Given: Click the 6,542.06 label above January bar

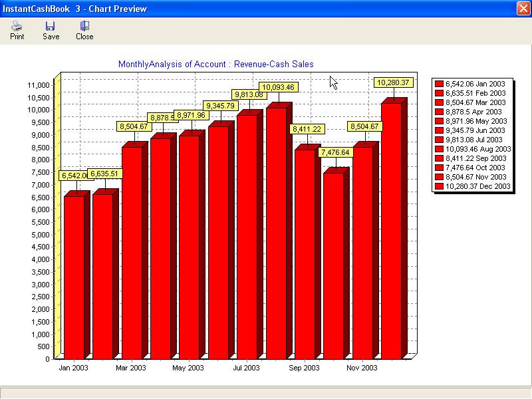Looking at the screenshot, I should pyautogui.click(x=73, y=176).
